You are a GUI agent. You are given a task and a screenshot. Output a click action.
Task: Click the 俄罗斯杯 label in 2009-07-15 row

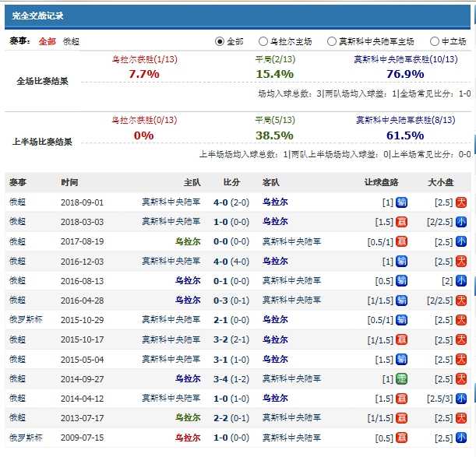click(26, 438)
